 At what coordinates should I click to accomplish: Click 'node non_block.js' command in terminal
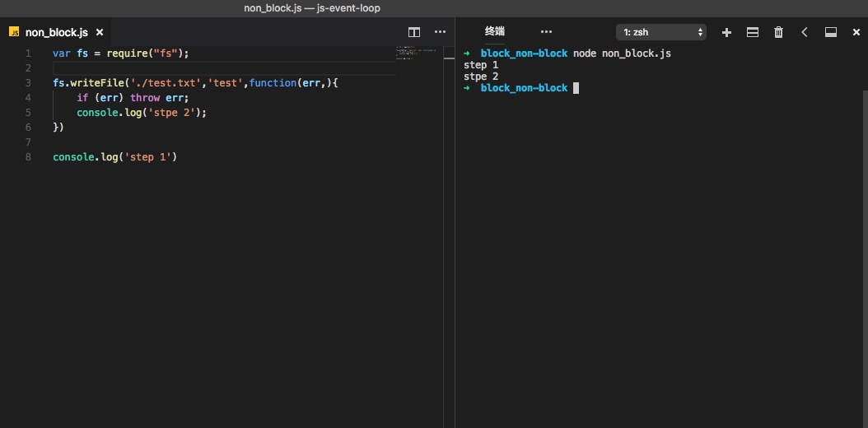623,53
